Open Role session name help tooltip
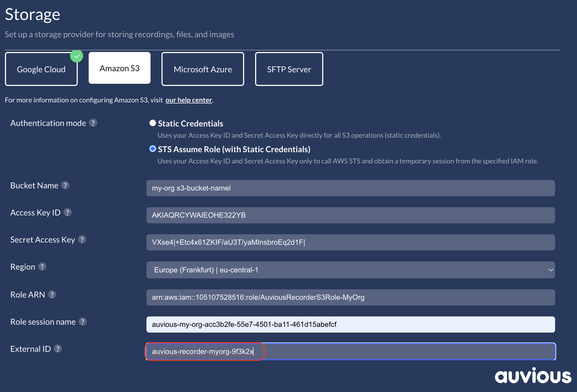Screen dimensions: 577x392 [x=83, y=322]
